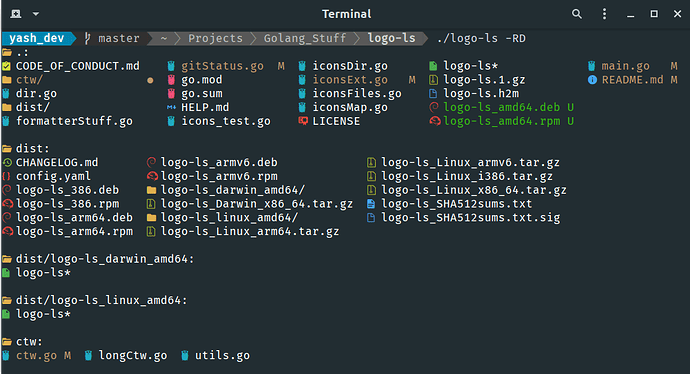Click the archive icon beside logo-ls.1.gz
Viewport: 690px width, 374px height.
coord(433,80)
